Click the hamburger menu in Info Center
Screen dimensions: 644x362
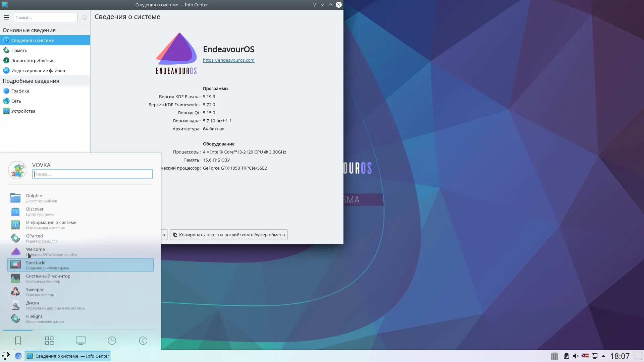[x=6, y=17]
